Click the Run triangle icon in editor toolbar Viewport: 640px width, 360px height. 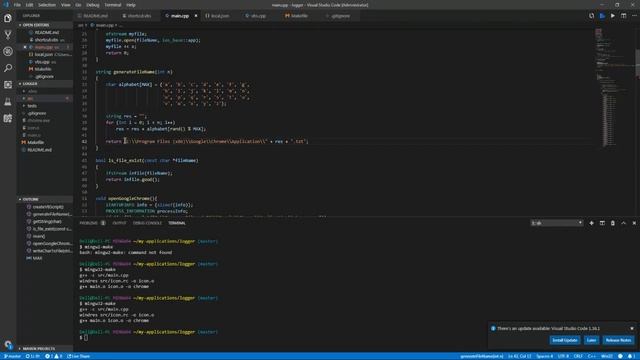613,16
